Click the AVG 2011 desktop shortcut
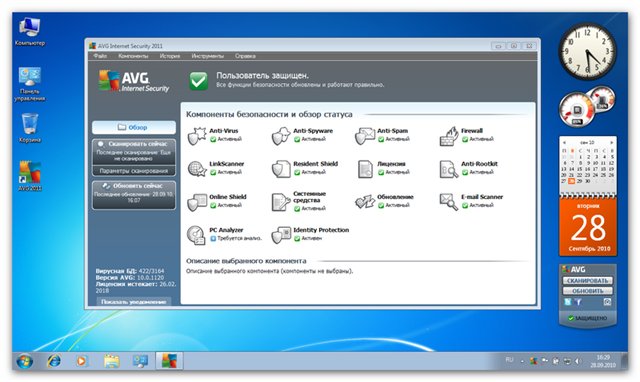Viewport: 640px width, 382px height. coord(30,176)
